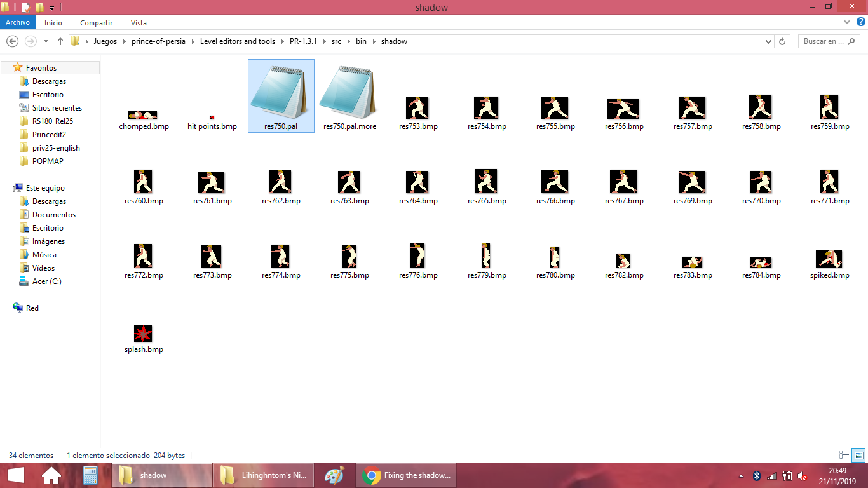Open RS180_Rel25 folder in sidebar
This screenshot has height=488, width=868.
[53, 121]
